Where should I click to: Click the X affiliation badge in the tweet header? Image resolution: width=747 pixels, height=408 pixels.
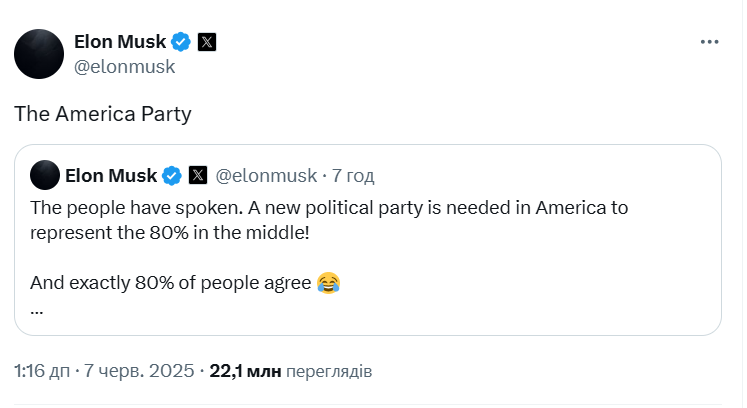206,42
